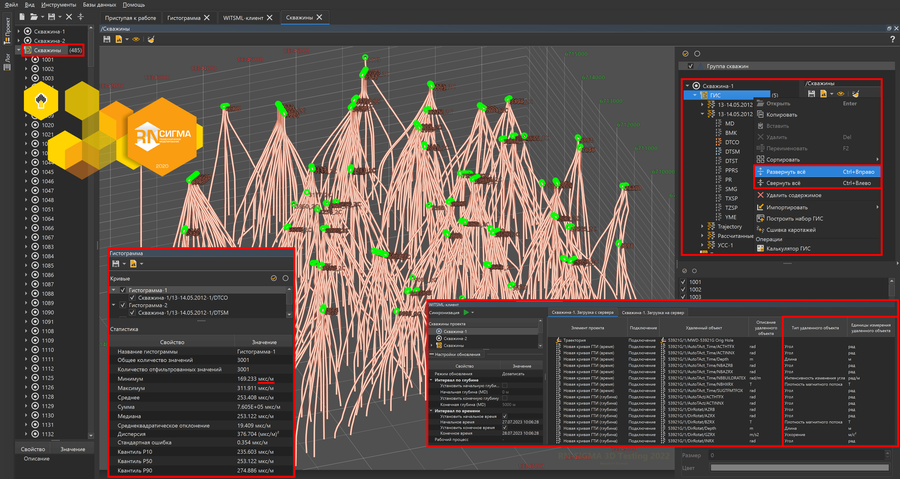Start WITSML synchronization with the green play icon

tap(465, 312)
